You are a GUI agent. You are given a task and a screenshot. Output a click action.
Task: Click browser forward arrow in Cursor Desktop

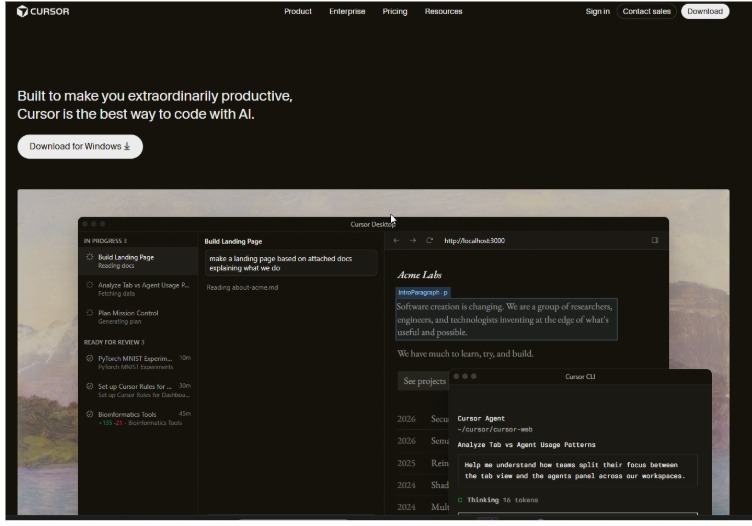point(412,240)
